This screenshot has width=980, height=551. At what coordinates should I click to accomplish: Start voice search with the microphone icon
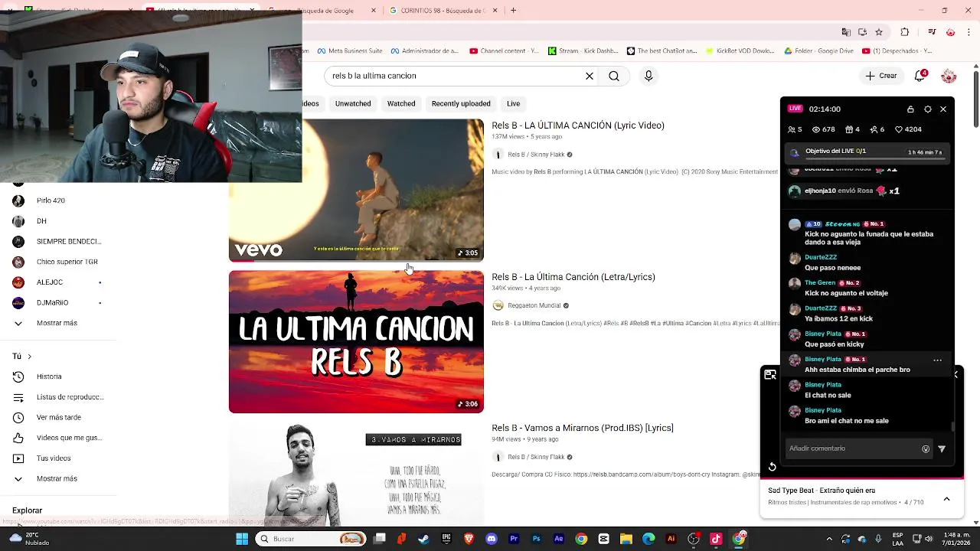pyautogui.click(x=648, y=76)
